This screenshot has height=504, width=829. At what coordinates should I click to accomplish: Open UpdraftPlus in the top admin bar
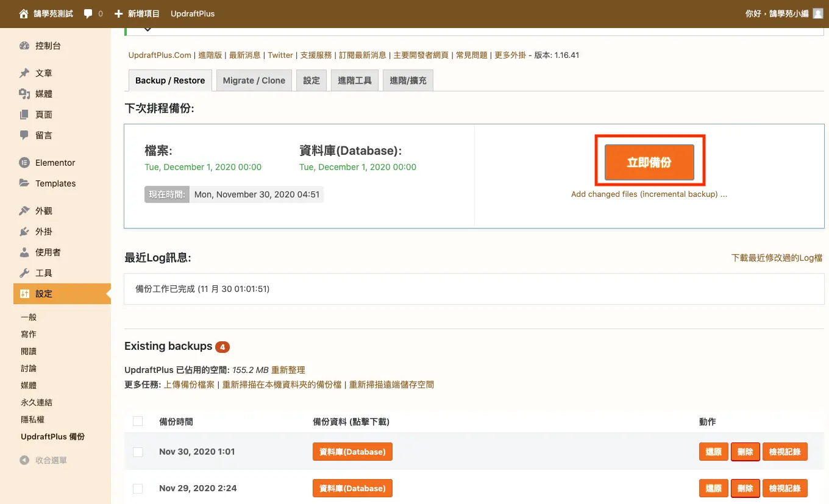tap(193, 13)
